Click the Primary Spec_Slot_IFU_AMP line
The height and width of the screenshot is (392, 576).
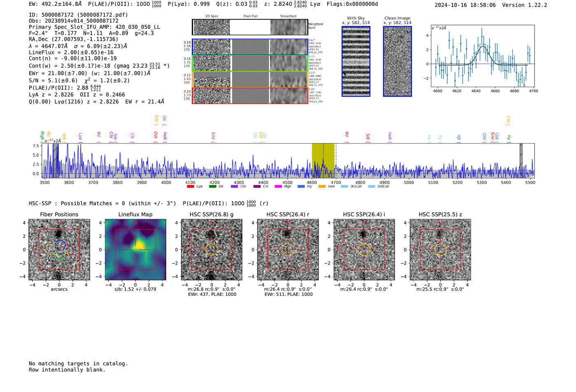[x=95, y=27]
